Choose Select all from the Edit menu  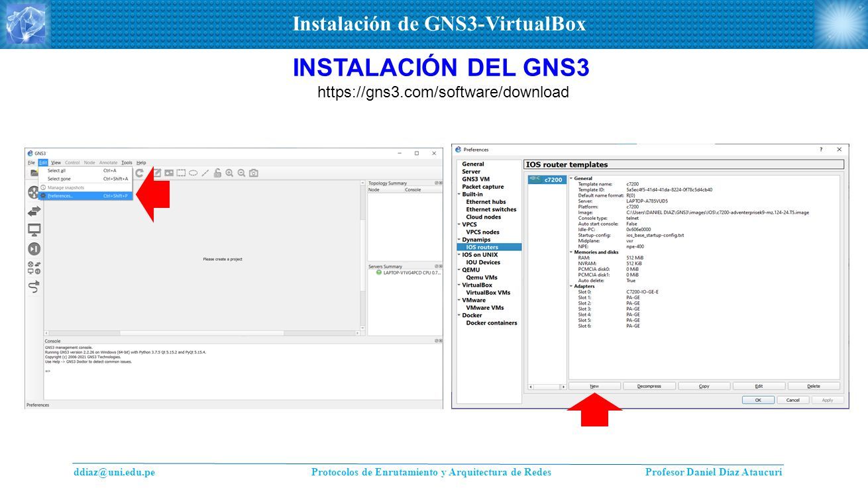click(85, 171)
